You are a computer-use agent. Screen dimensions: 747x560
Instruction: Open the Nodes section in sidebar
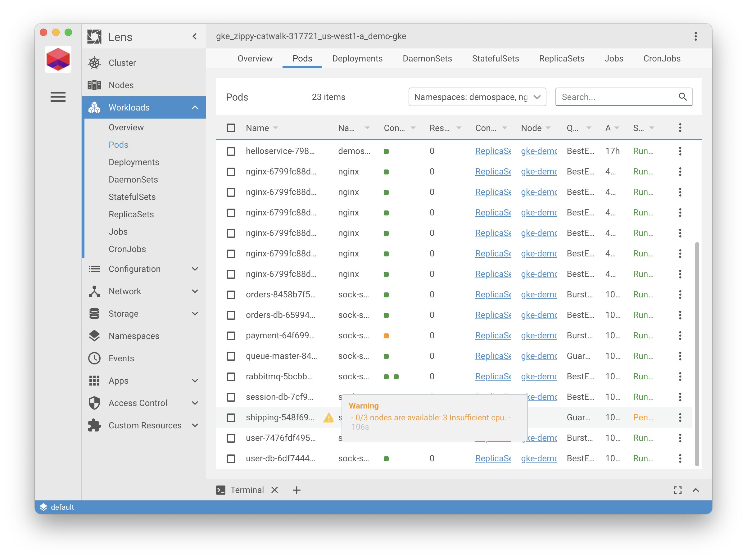[121, 85]
